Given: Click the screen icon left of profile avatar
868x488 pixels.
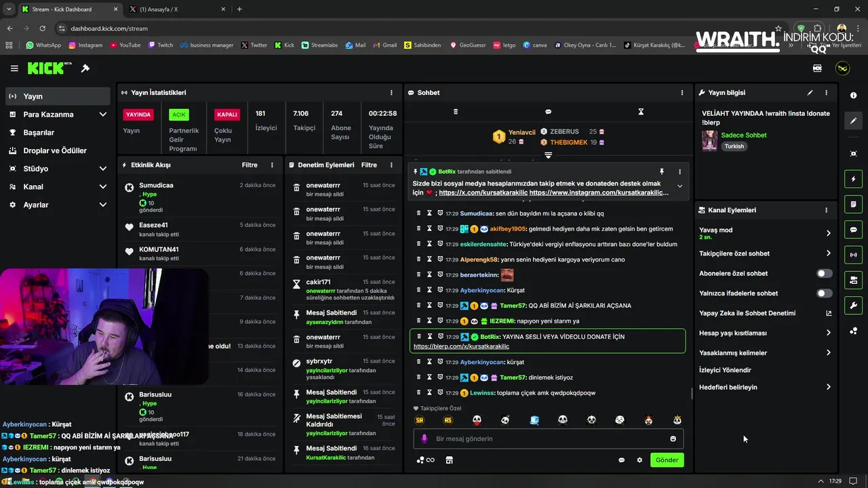Looking at the screenshot, I should pos(817,68).
